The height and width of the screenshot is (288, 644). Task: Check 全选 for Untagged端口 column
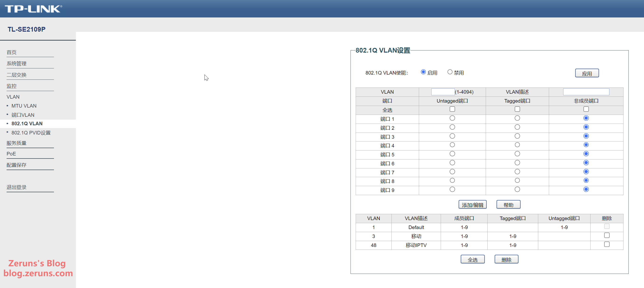(452, 109)
